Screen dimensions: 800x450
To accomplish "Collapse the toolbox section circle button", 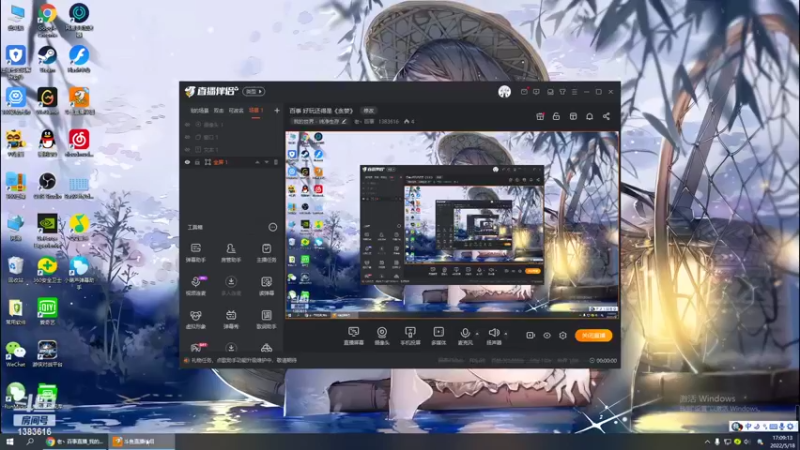I will [272, 227].
